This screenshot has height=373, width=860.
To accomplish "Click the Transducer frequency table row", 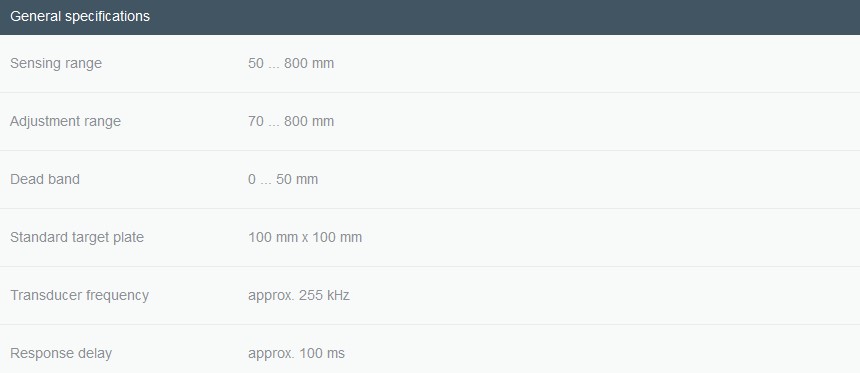I will point(430,296).
